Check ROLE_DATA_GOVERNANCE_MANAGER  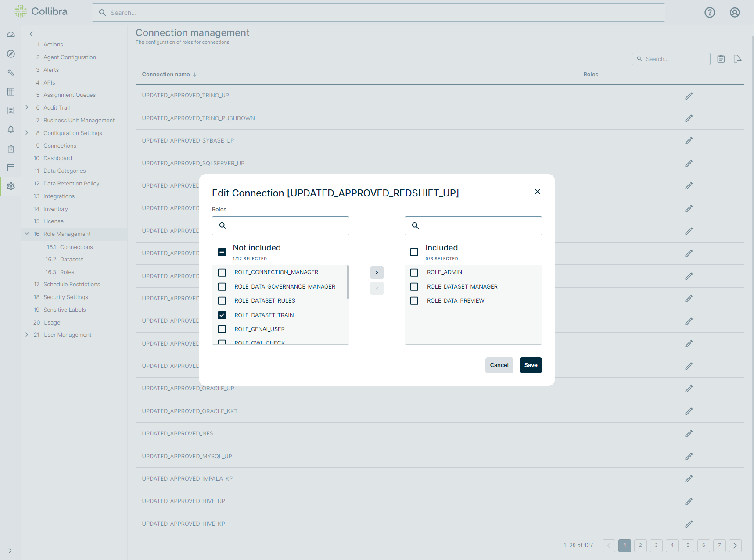click(222, 287)
